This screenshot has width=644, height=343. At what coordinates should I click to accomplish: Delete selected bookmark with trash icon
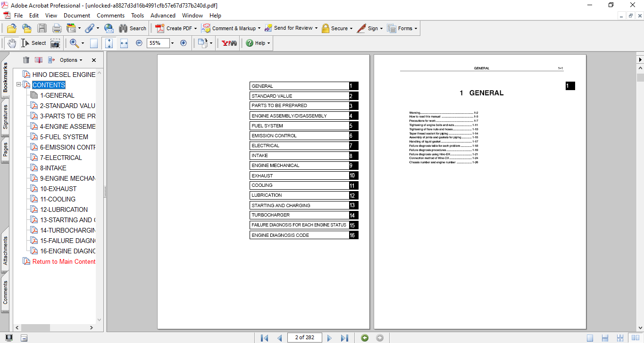(26, 60)
